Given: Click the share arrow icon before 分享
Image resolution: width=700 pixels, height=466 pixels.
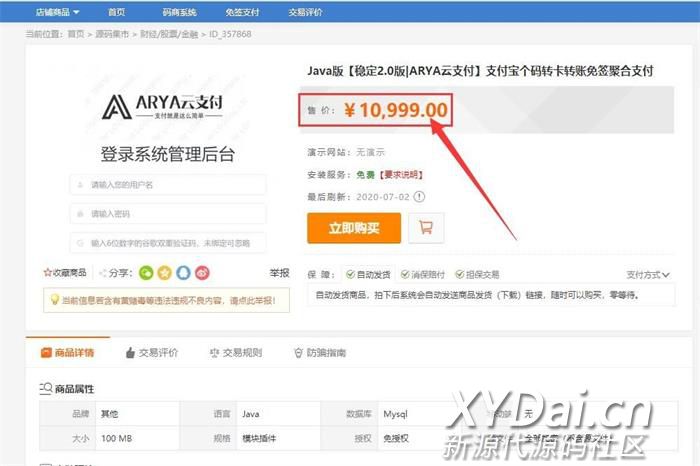Looking at the screenshot, I should point(103,273).
